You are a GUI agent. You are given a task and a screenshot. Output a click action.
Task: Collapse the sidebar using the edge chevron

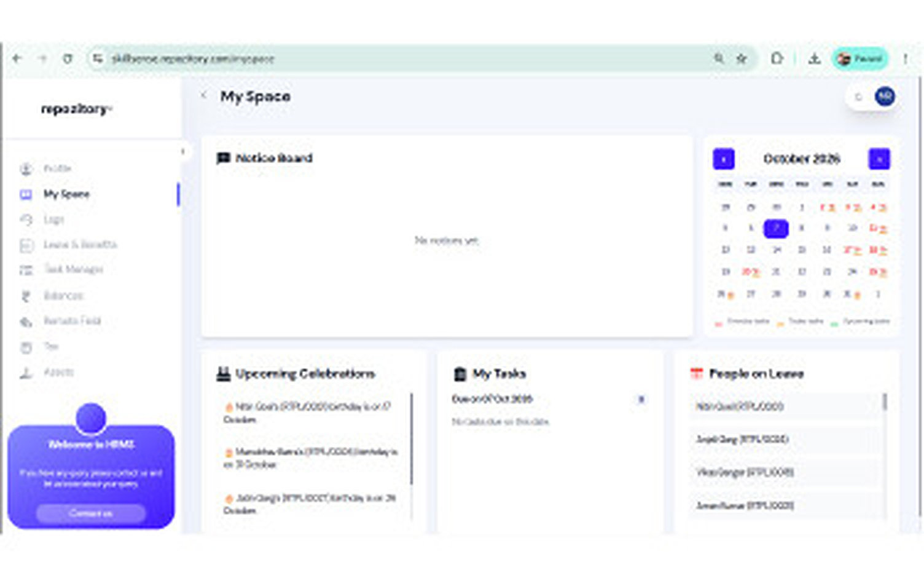[182, 151]
